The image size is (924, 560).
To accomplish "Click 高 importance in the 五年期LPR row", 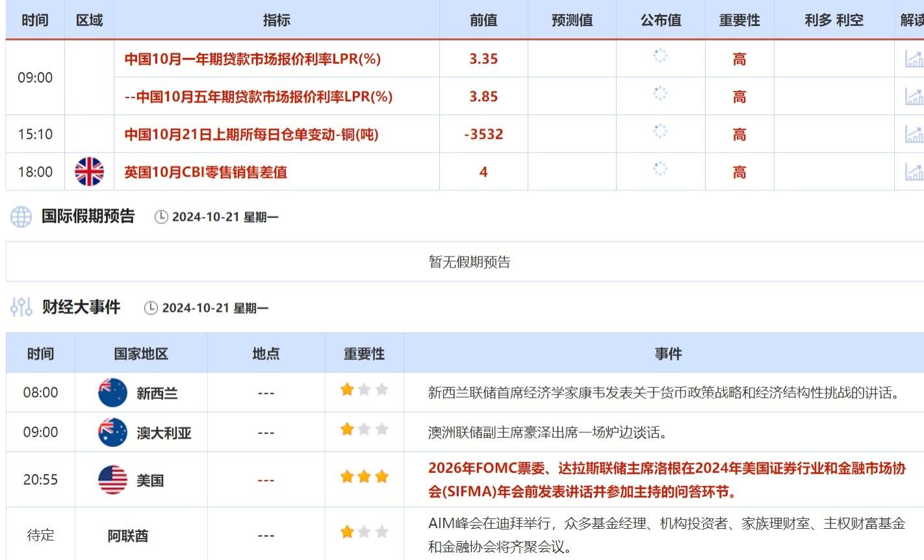I will coord(739,97).
